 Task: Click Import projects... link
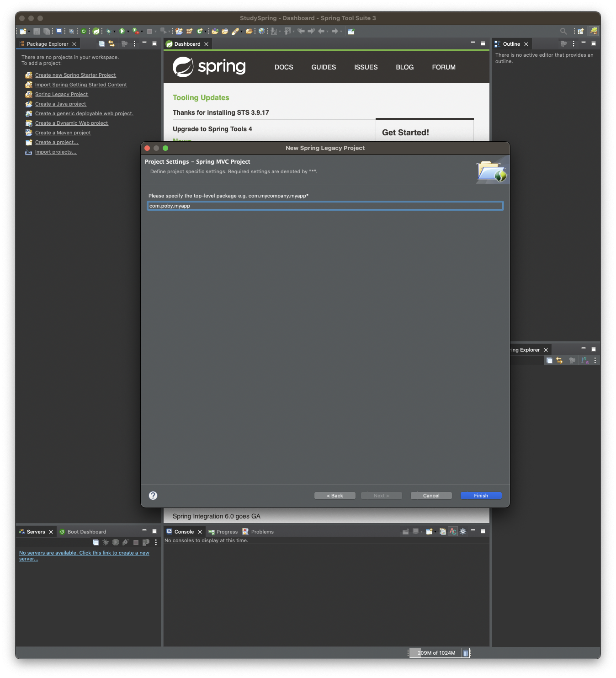pos(56,152)
